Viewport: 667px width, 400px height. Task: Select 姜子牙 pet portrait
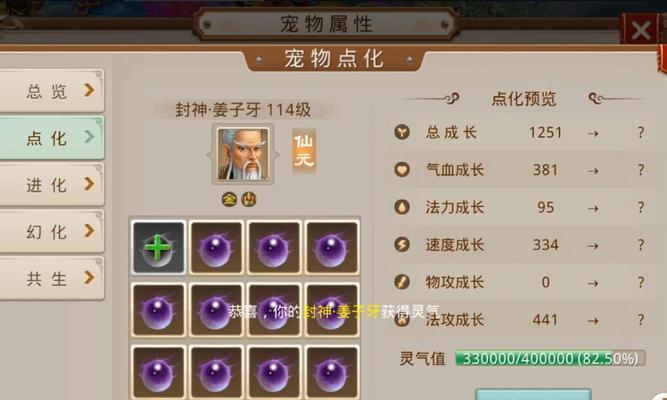coord(243,155)
